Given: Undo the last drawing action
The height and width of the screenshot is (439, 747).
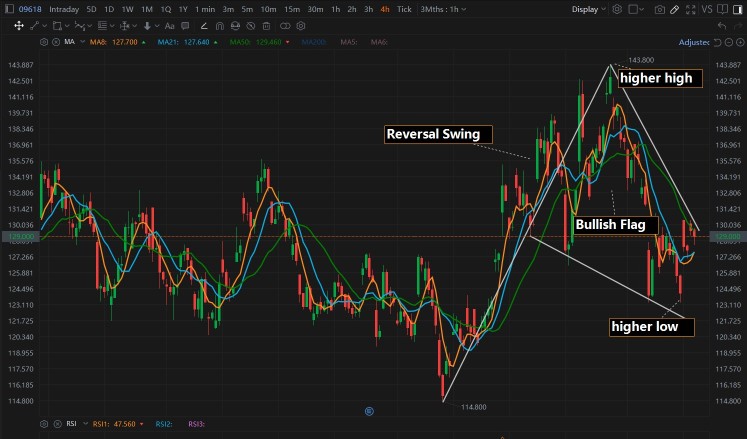Looking at the screenshot, I should coord(723,26).
